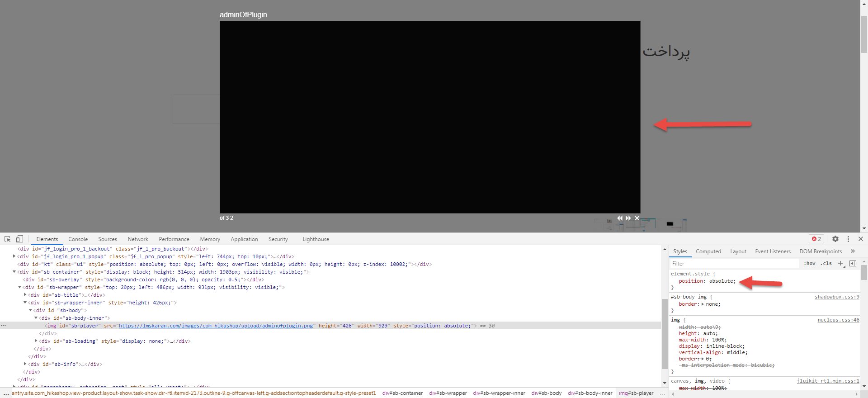868x398 pixels.
Task: Go to the previous image in the lightbox
Action: coord(620,218)
